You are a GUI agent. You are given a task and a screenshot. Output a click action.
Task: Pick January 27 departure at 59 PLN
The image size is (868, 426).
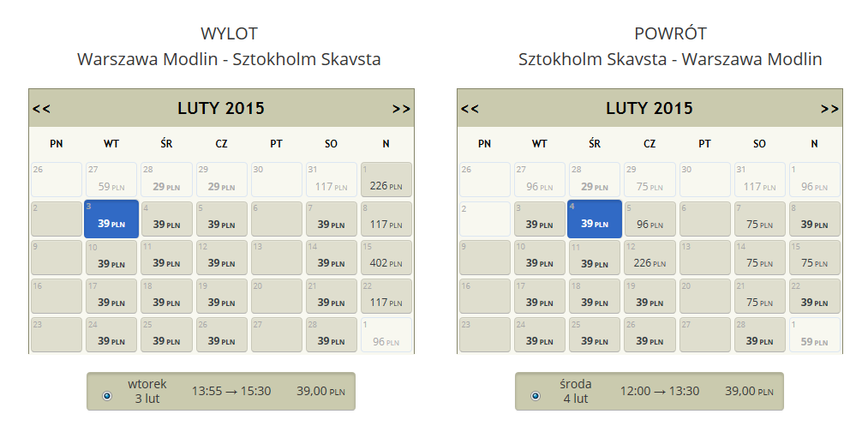click(111, 179)
